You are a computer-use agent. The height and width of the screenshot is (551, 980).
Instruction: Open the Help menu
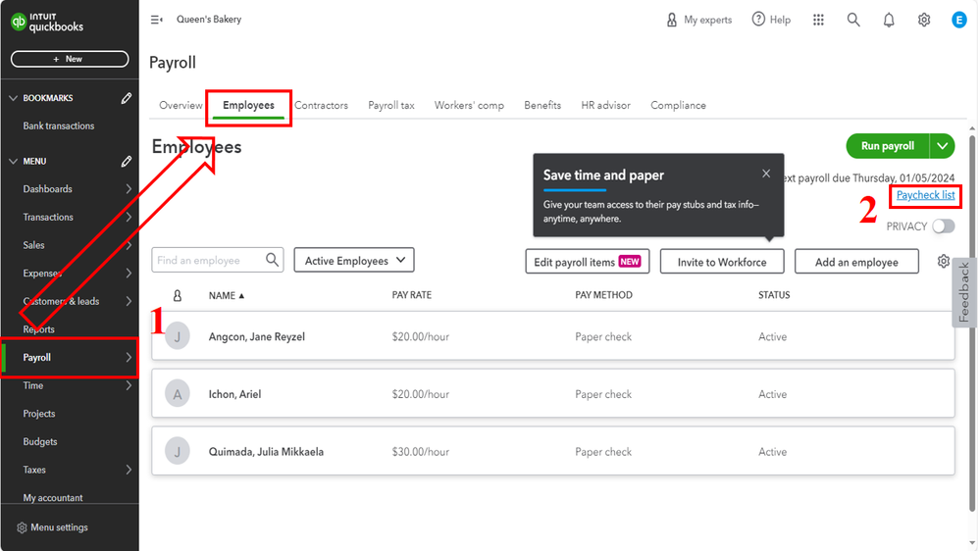tap(771, 20)
